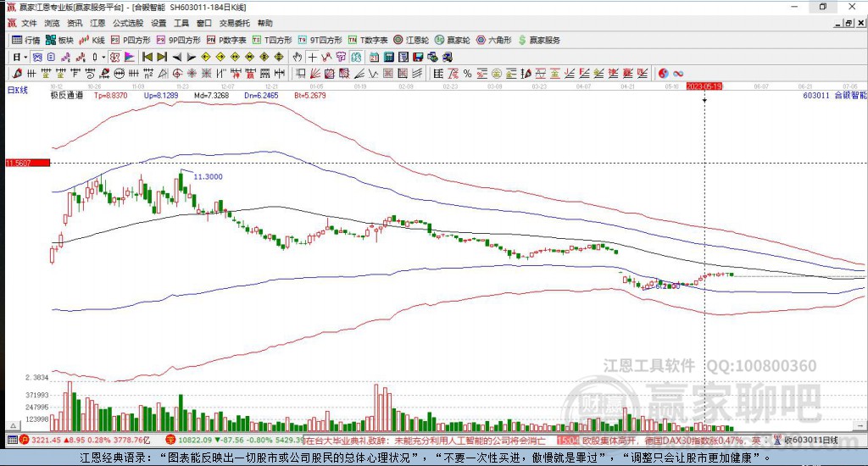Click the red starburst radial-lines tool
The image size is (868, 466).
click(x=192, y=74)
